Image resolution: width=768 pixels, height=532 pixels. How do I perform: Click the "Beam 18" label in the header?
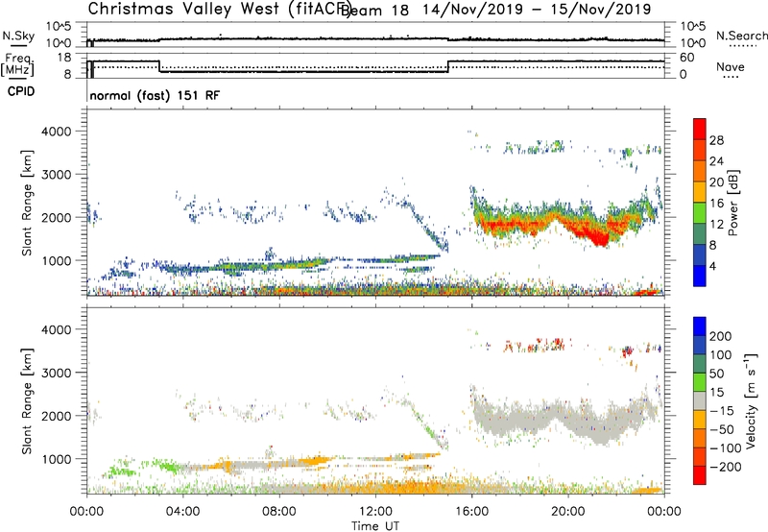[x=374, y=10]
